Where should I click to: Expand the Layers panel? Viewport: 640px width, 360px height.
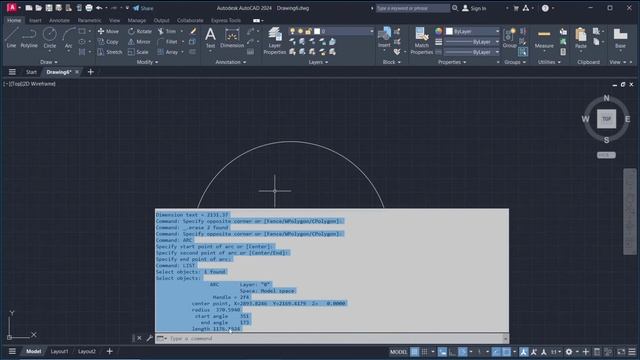318,62
